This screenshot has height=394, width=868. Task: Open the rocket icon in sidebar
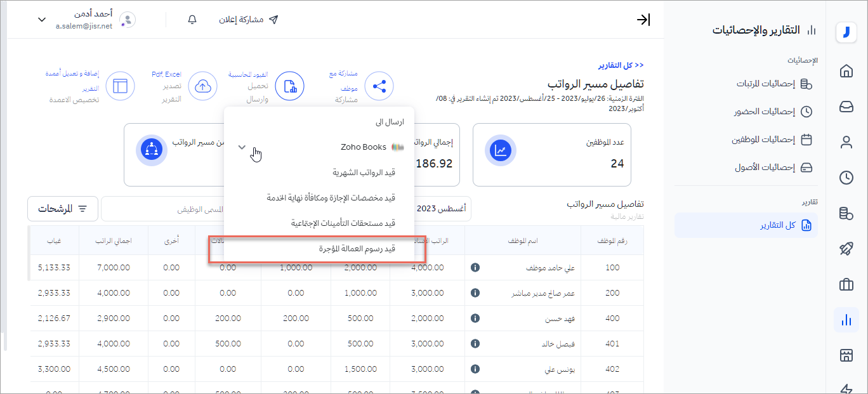click(x=846, y=249)
